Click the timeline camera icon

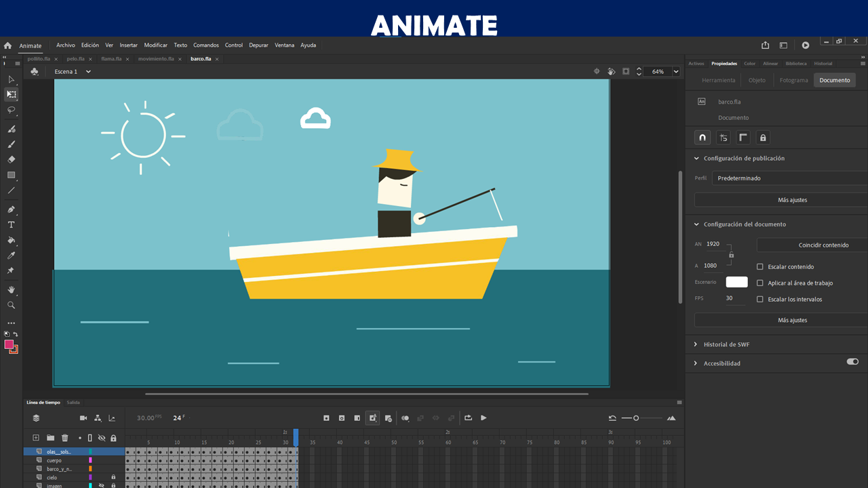pos(83,418)
